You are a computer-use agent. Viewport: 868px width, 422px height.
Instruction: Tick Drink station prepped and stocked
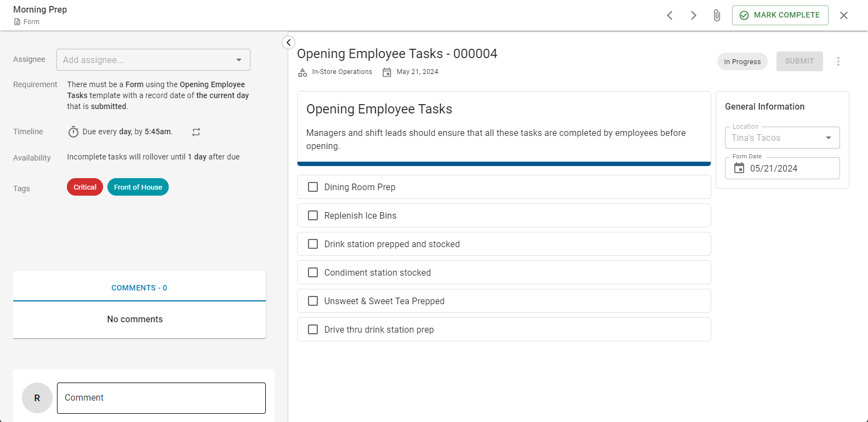point(313,244)
